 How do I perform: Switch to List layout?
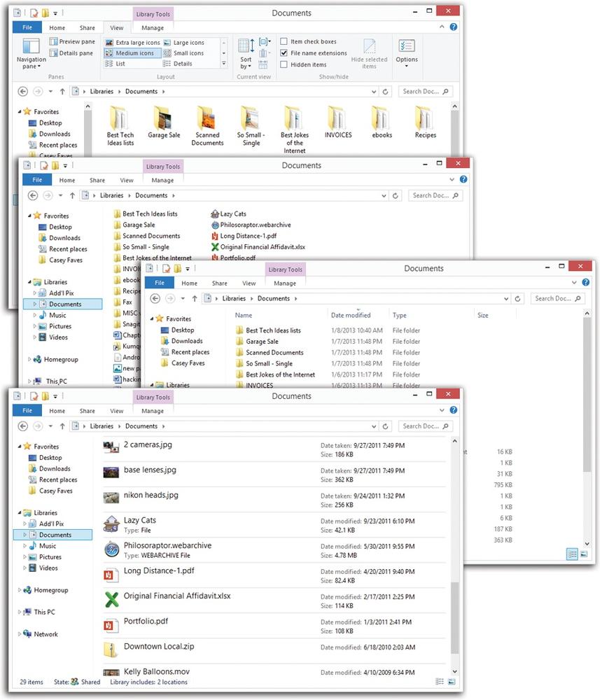click(116, 64)
